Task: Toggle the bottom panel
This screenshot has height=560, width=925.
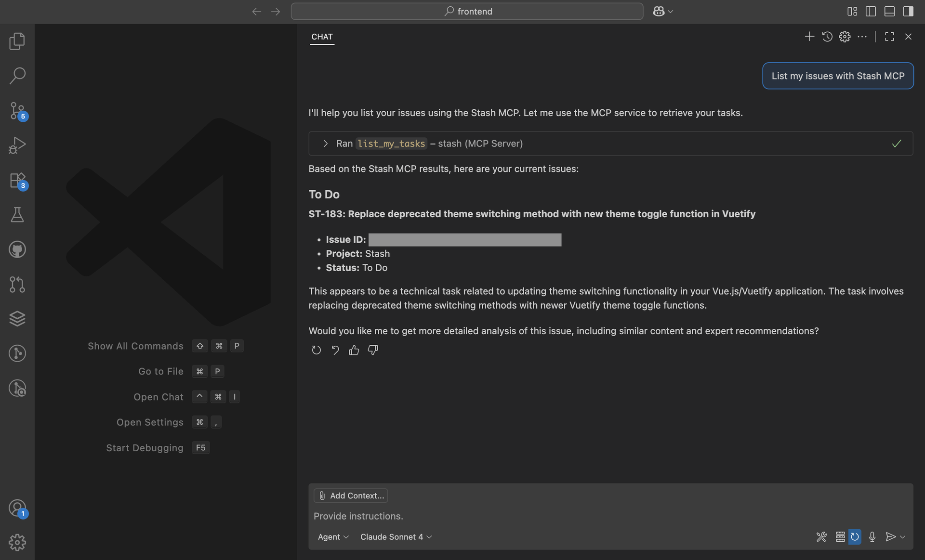Action: coord(889,12)
